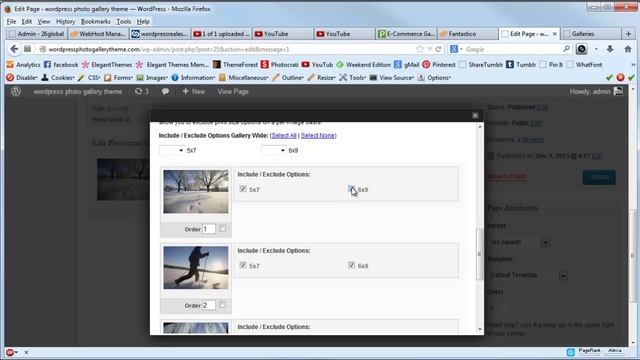This screenshot has width=640, height=360.
Task: Open the Pinterest bookmark
Action: [439, 64]
